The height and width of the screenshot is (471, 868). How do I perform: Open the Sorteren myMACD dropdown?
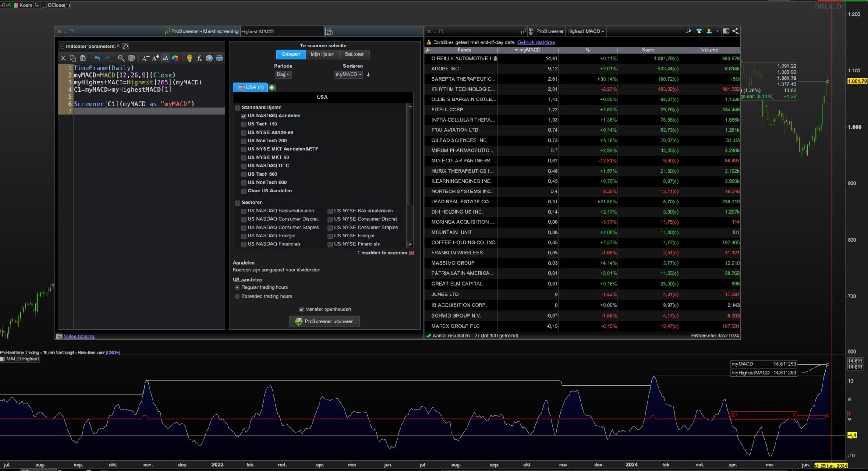(348, 75)
